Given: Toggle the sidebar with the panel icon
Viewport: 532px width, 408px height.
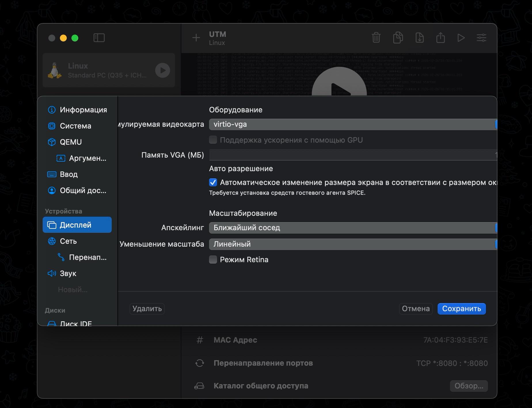Looking at the screenshot, I should tap(99, 38).
